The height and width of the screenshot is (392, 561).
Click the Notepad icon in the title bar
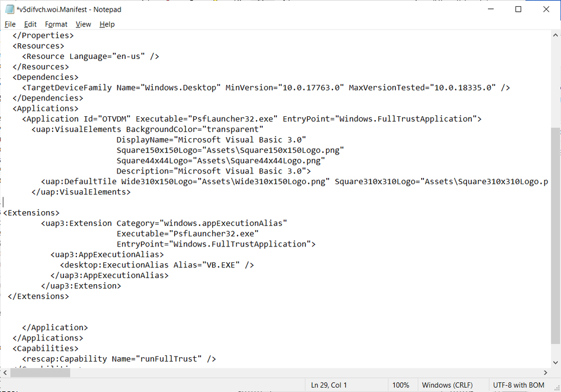pyautogui.click(x=10, y=10)
